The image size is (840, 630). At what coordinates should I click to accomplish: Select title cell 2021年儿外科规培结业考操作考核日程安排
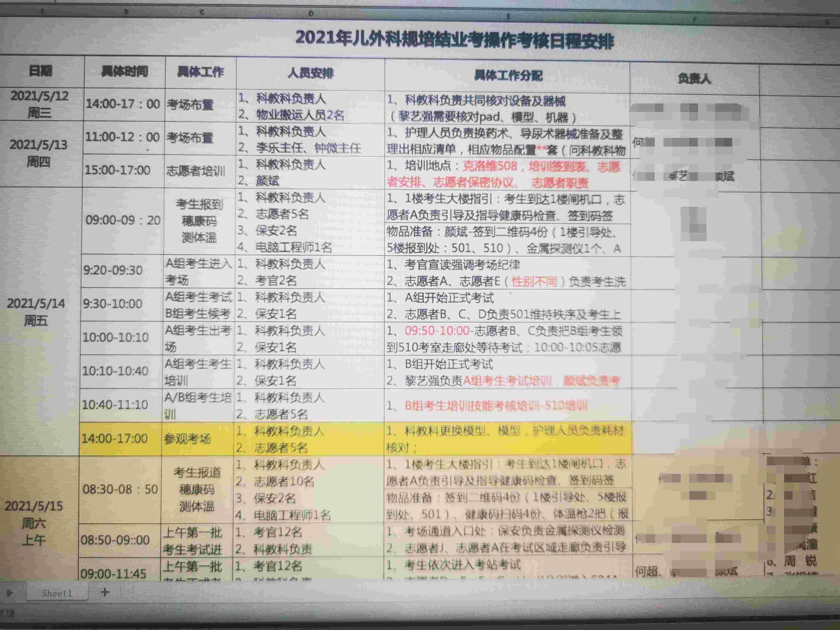point(455,40)
